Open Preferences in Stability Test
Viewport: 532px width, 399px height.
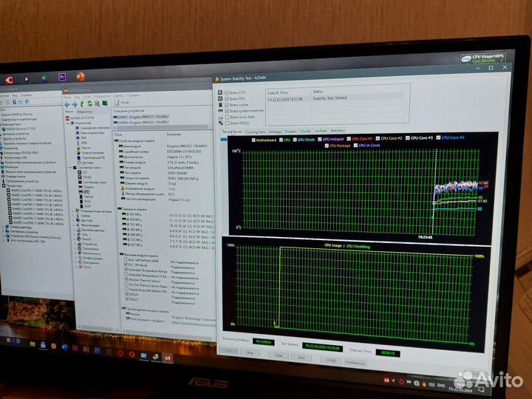(x=355, y=363)
